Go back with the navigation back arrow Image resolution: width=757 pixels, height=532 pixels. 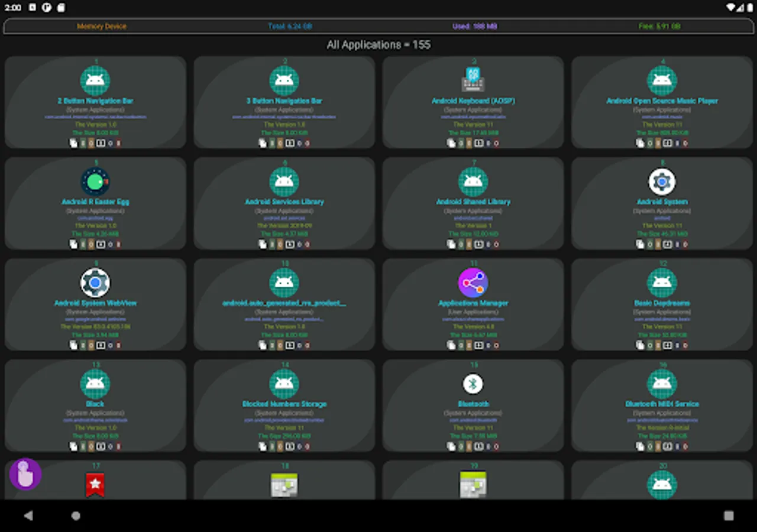[28, 515]
